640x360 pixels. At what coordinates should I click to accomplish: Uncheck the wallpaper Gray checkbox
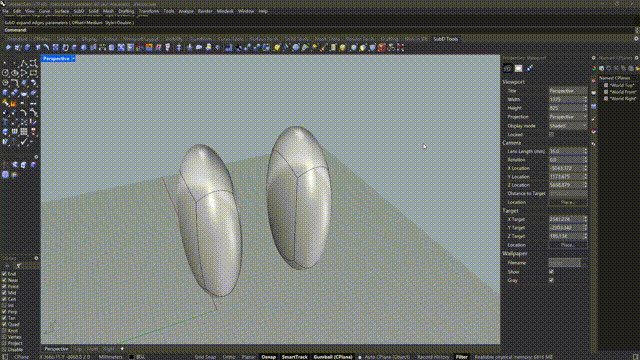[x=551, y=280]
